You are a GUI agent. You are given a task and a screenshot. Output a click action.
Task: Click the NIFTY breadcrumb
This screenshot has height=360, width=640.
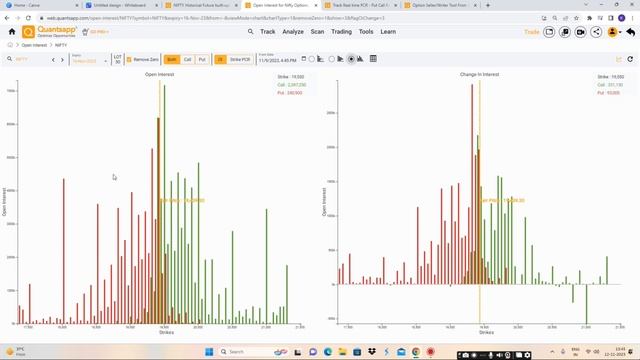tap(61, 45)
